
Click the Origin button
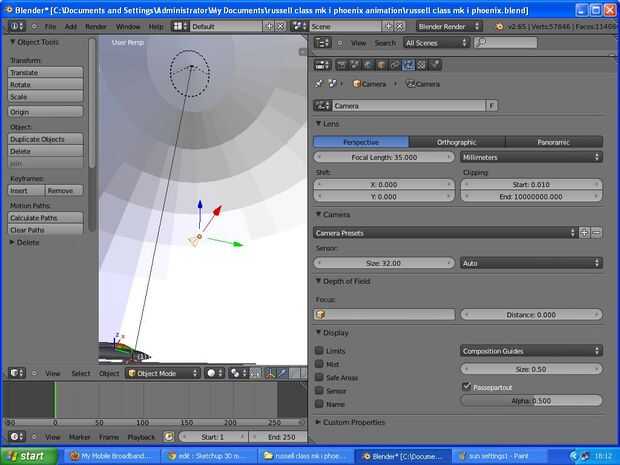[45, 112]
